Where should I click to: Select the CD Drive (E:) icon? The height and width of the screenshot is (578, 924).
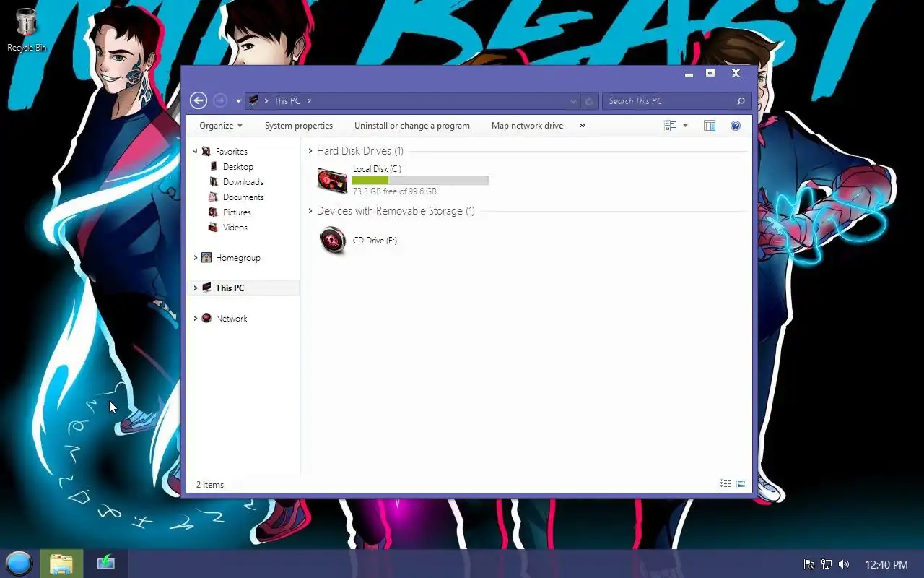pyautogui.click(x=332, y=241)
